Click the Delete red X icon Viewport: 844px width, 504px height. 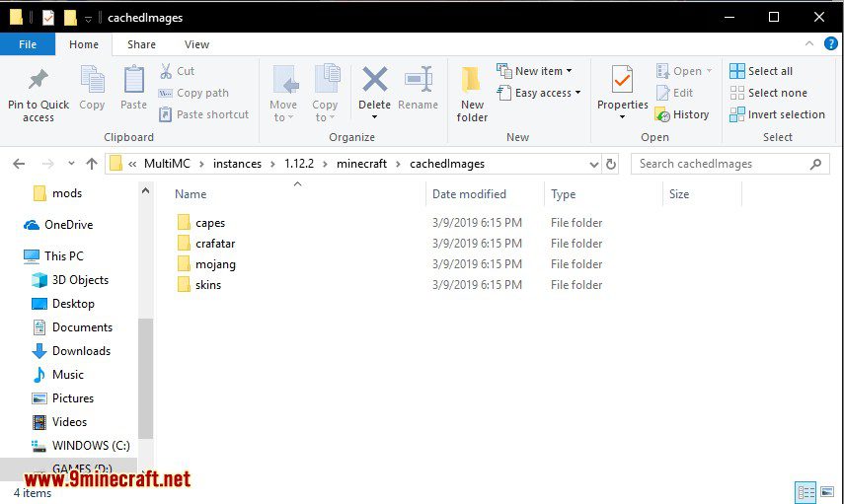[x=375, y=80]
